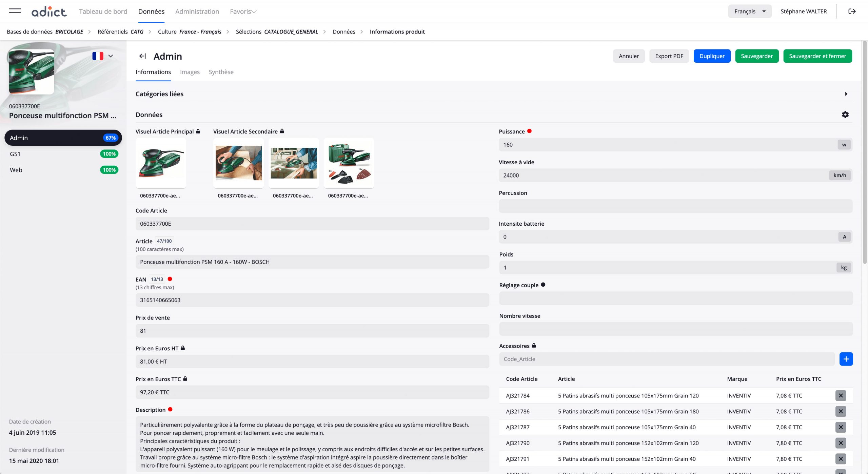
Task: Select the Web view at 100%
Action: [63, 170]
